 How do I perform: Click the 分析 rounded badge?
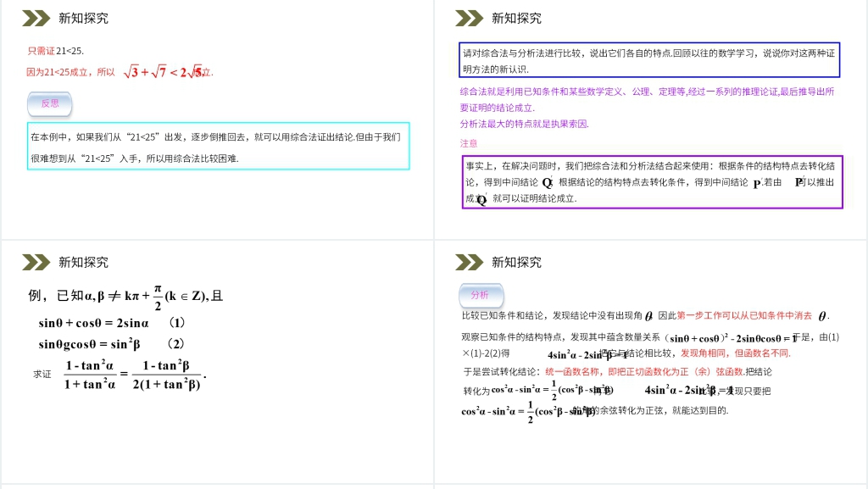tap(481, 295)
